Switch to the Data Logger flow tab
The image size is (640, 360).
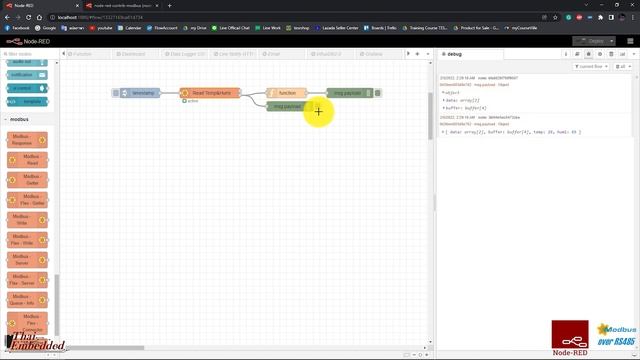tap(185, 54)
